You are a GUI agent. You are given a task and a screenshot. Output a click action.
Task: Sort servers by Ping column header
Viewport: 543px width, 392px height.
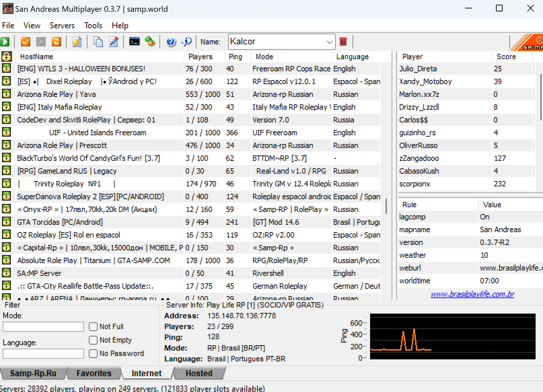coord(238,57)
